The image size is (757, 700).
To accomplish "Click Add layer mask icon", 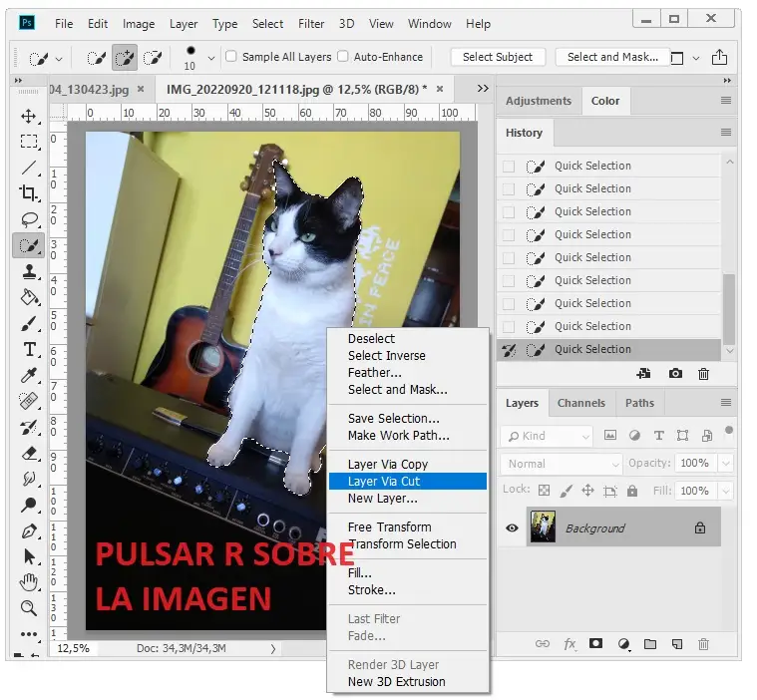I will pos(595,643).
